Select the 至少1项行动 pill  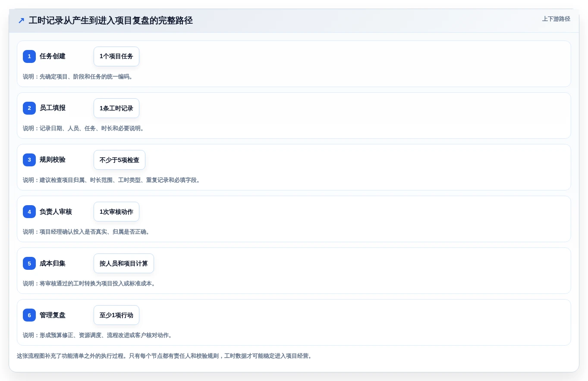pos(116,315)
